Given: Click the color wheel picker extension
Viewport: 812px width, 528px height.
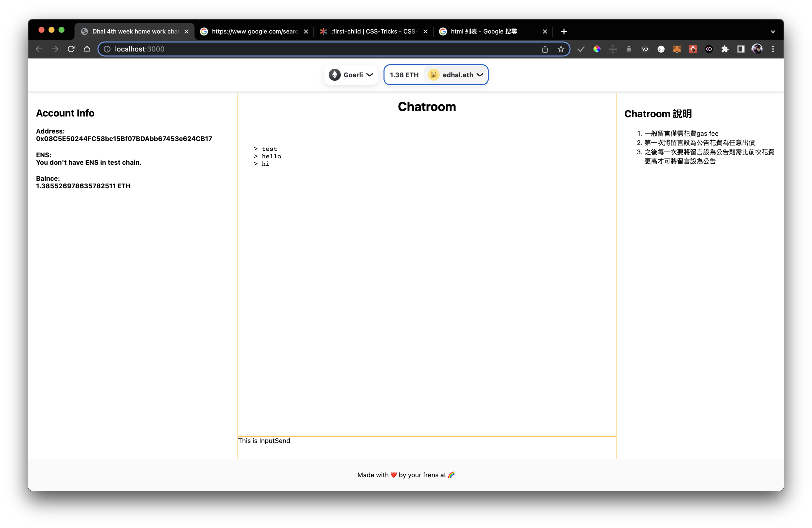Looking at the screenshot, I should tap(597, 49).
